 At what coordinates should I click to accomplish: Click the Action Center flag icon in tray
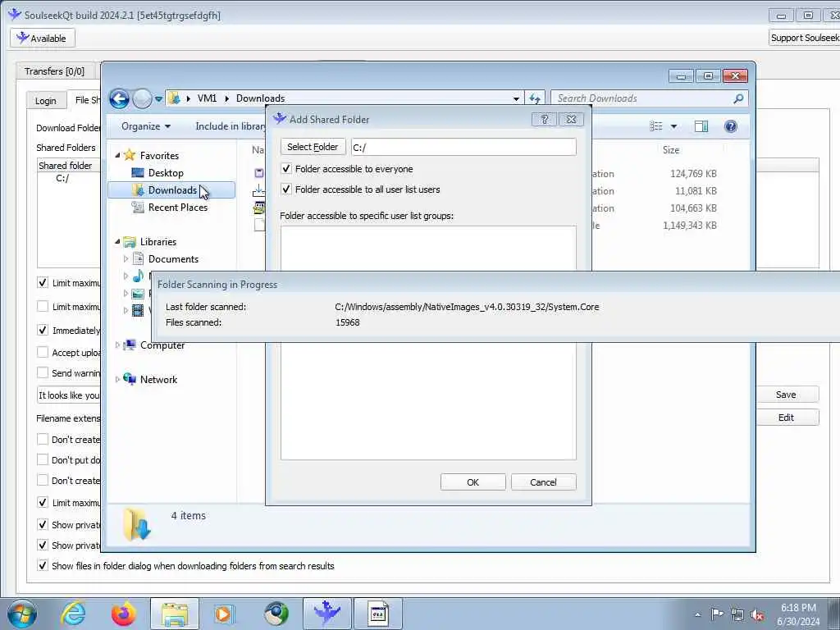(x=717, y=614)
